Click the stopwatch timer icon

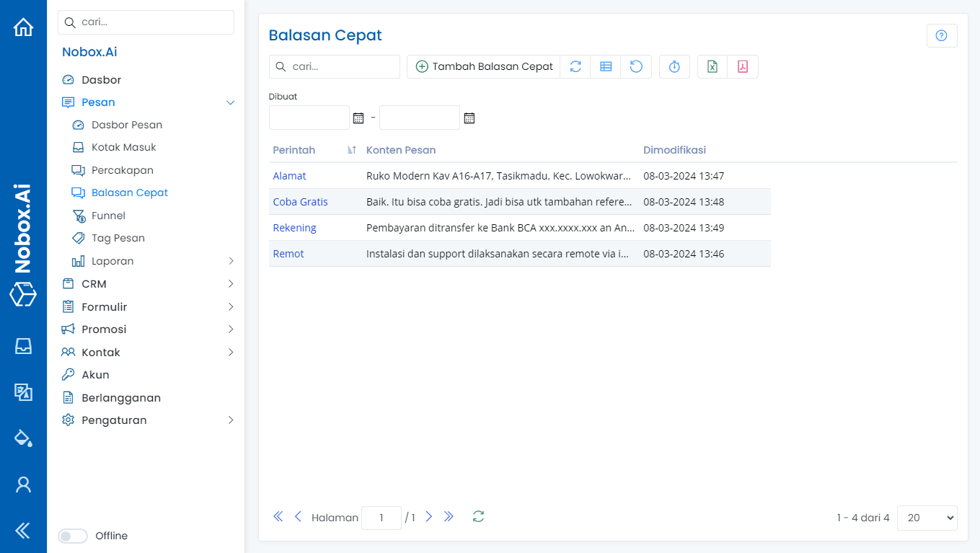(674, 66)
